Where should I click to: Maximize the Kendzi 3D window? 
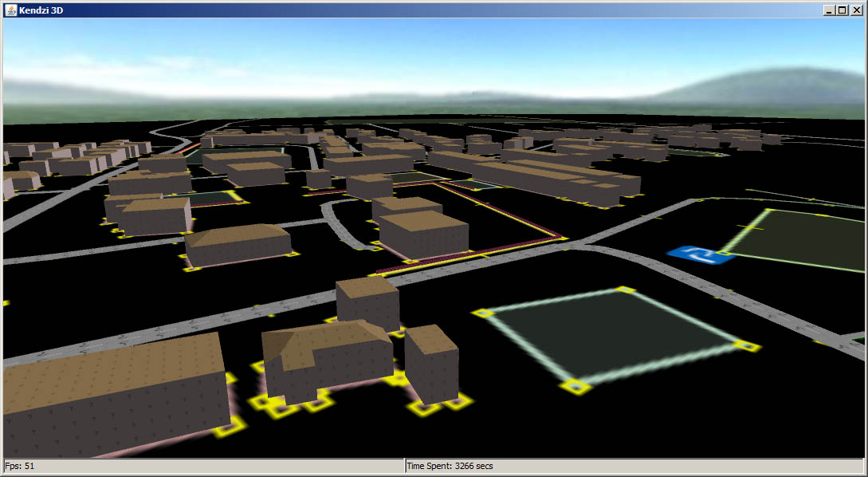tap(842, 10)
